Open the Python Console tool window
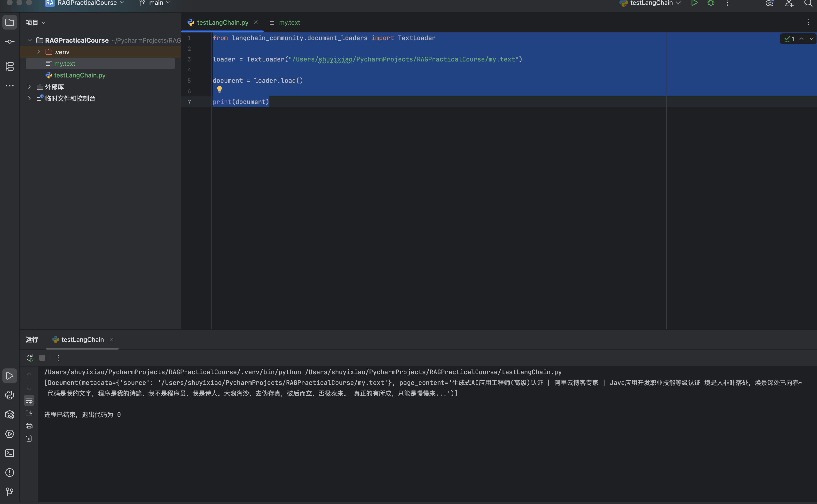Viewport: 817px width, 504px height. [10, 395]
